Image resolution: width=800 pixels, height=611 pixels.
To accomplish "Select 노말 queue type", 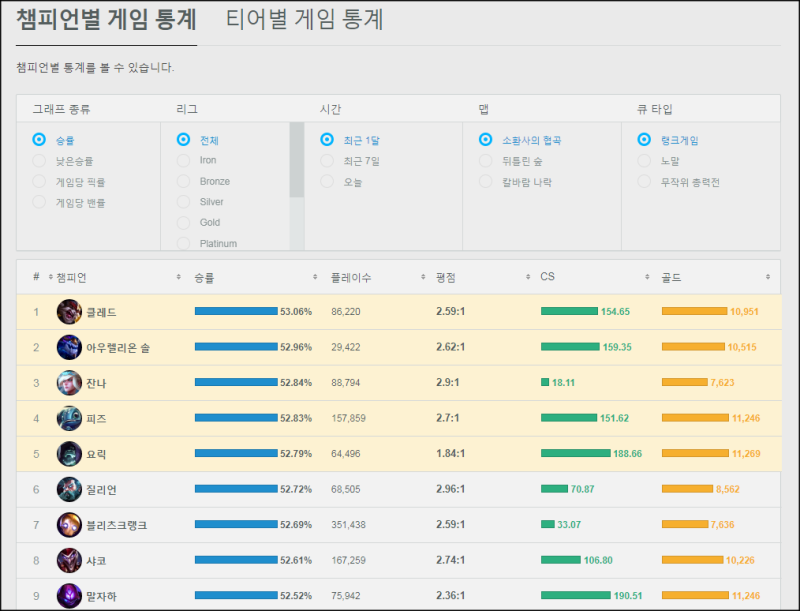I will click(x=644, y=161).
